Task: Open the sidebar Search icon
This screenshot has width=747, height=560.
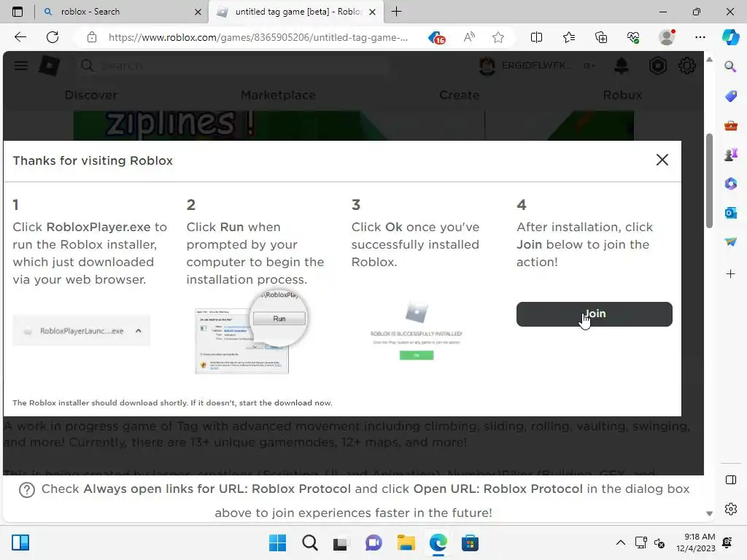Action: point(730,66)
